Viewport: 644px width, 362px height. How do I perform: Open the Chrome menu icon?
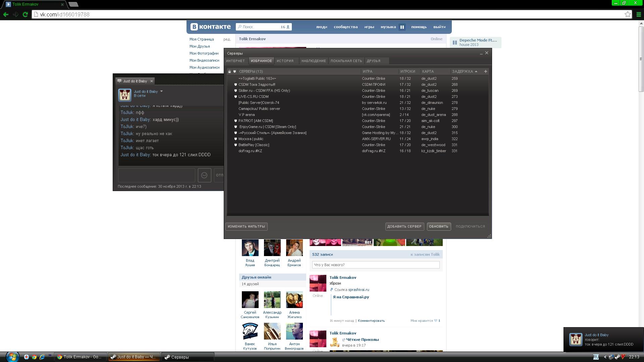pyautogui.click(x=639, y=14)
